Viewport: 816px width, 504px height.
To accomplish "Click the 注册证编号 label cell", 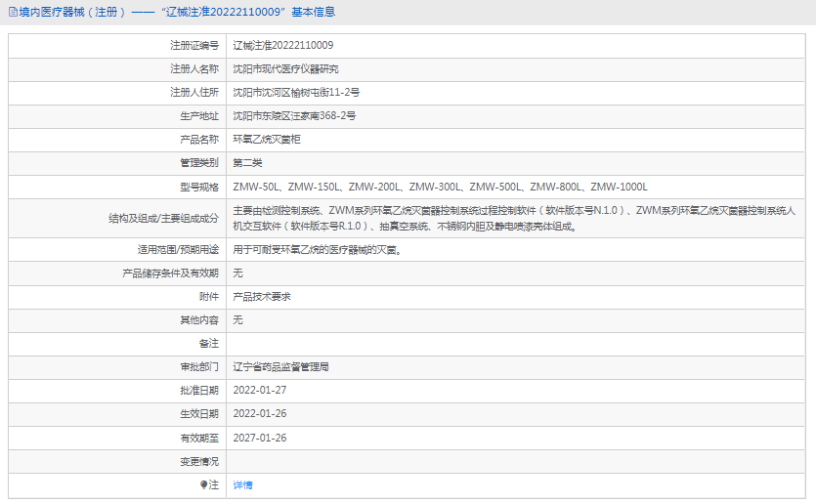I will click(x=194, y=45).
